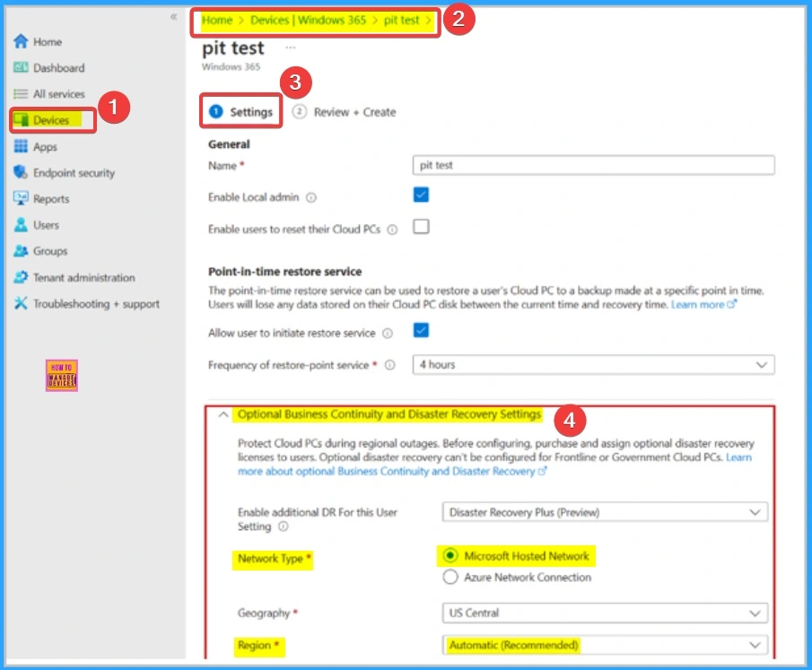Collapse Optional Business Continuity and Disaster Recovery section

223,414
